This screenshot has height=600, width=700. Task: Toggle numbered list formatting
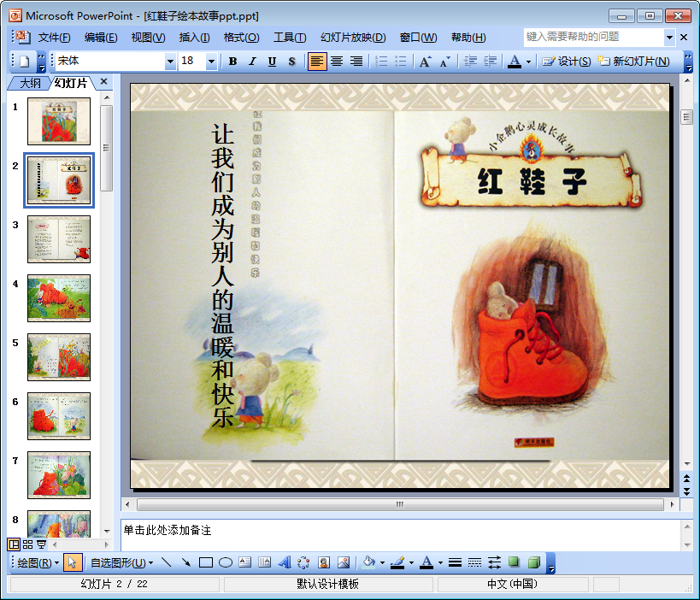point(381,62)
